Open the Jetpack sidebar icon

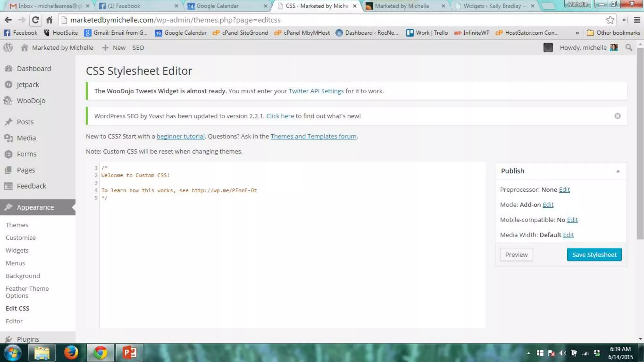8,85
